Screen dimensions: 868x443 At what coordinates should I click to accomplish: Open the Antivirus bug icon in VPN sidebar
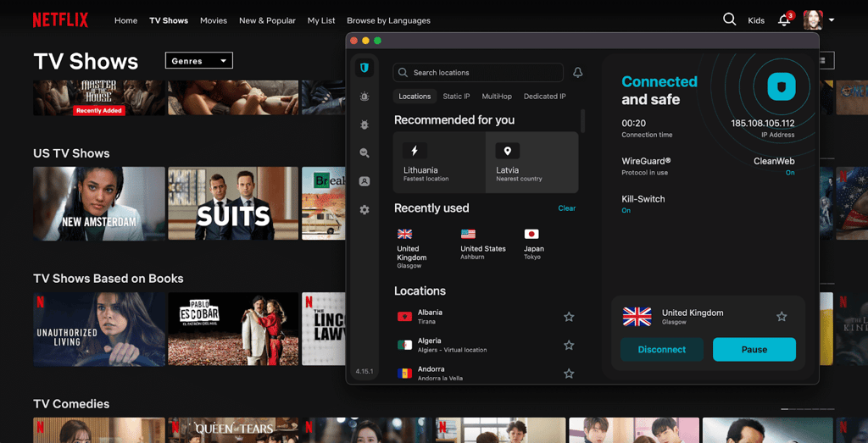click(x=364, y=125)
